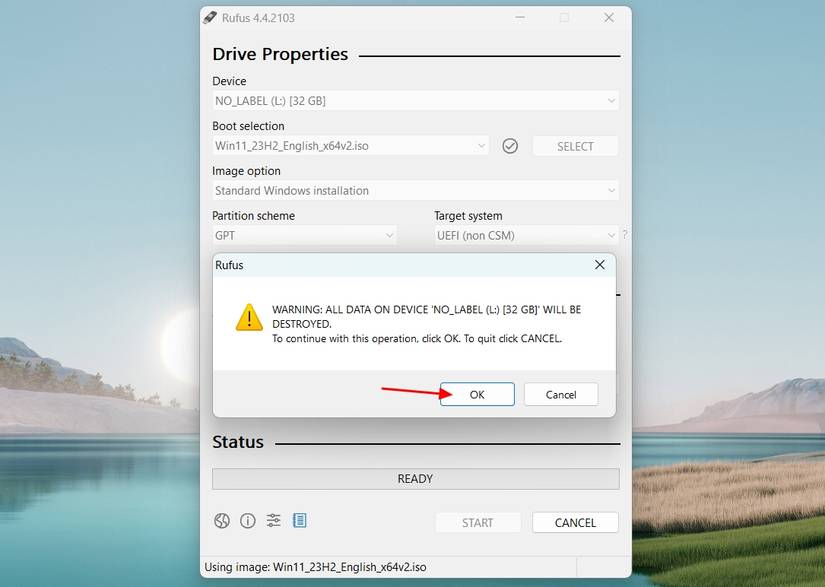Screen dimensions: 825x587
Task: Dismiss the warning by clicking Cancel
Action: [x=561, y=394]
